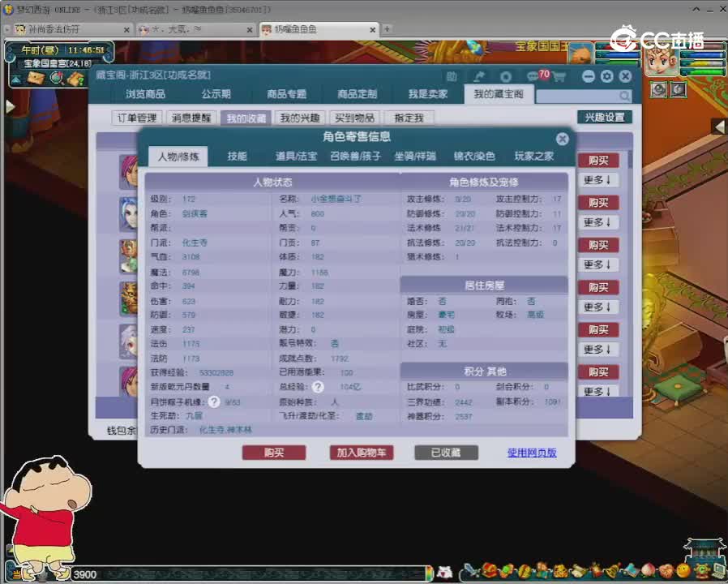Select the 道具/法宝 tab in the dialog
728x584 pixels.
coord(296,156)
